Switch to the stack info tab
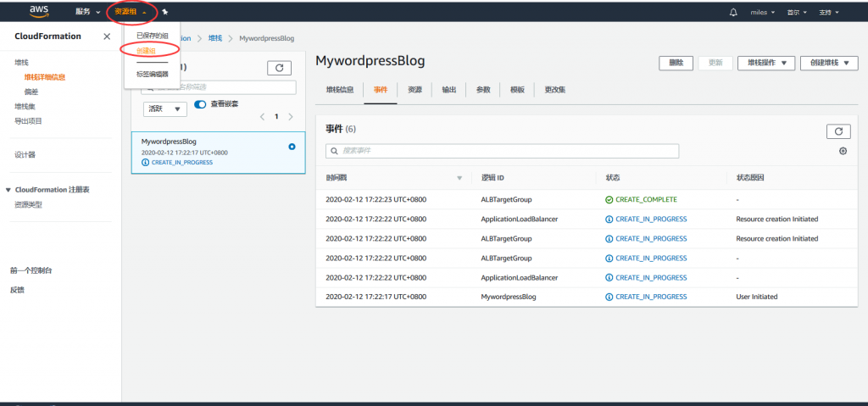This screenshot has height=406, width=868. (x=340, y=90)
